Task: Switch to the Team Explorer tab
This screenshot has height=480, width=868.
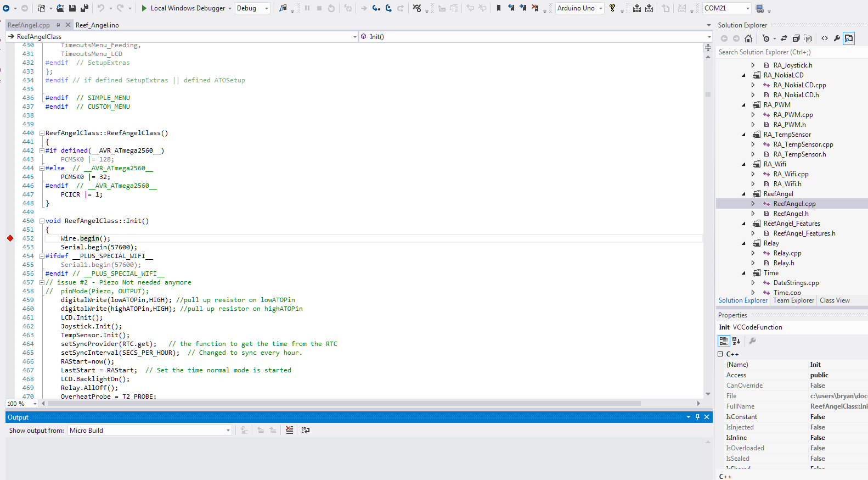Action: [x=793, y=300]
